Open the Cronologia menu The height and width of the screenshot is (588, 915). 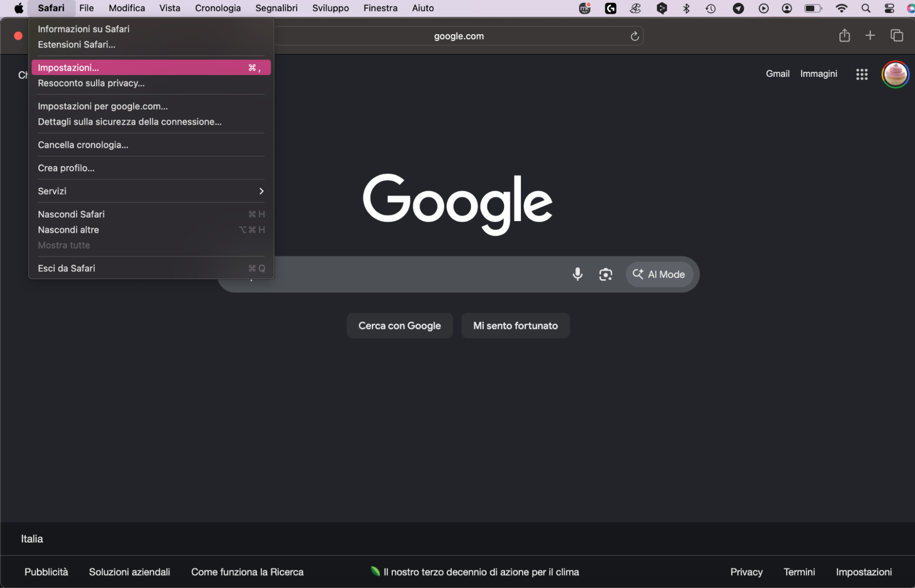218,8
